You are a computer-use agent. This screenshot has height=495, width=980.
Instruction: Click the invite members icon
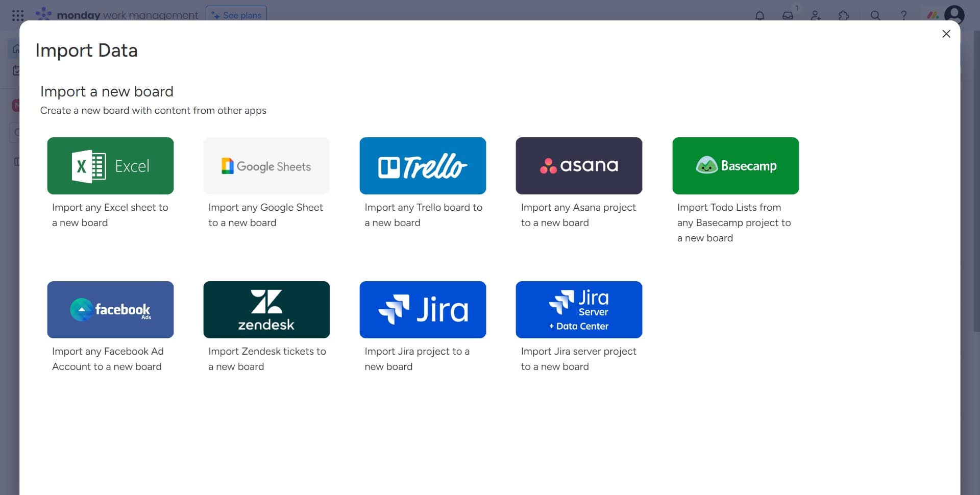816,15
